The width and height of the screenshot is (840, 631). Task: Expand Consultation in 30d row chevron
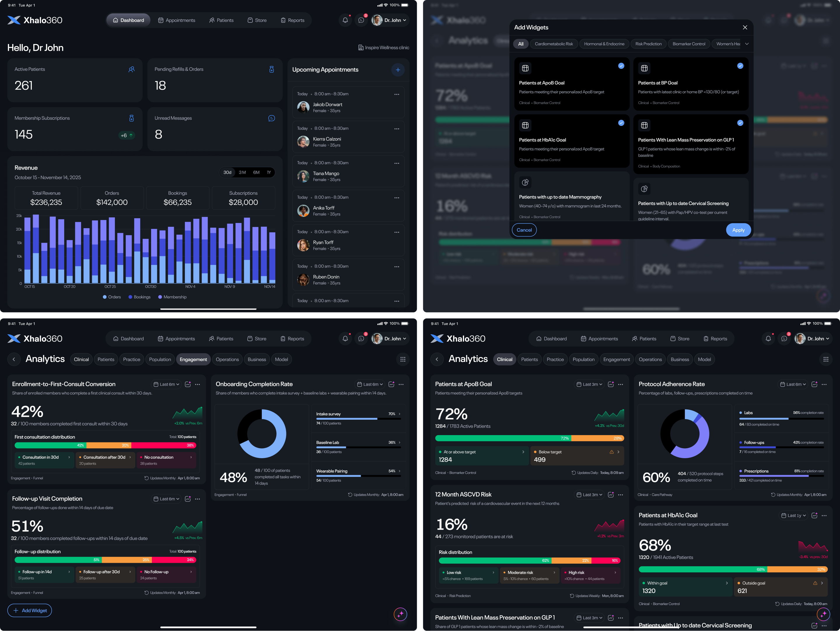coord(69,457)
